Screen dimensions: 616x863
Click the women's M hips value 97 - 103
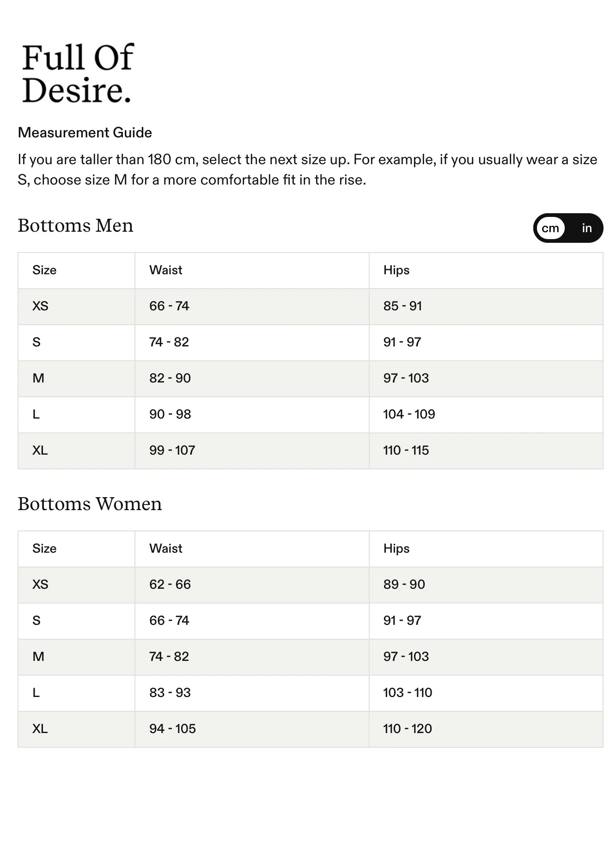(406, 657)
